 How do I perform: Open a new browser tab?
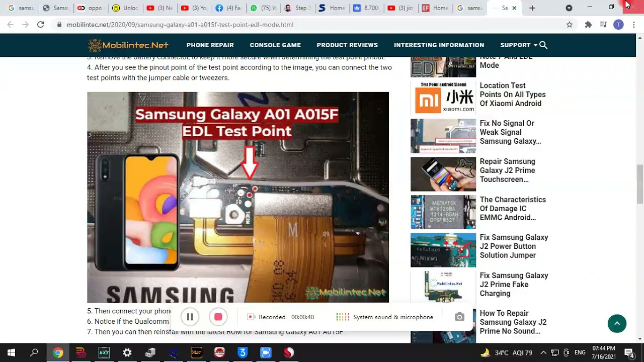coord(532,8)
